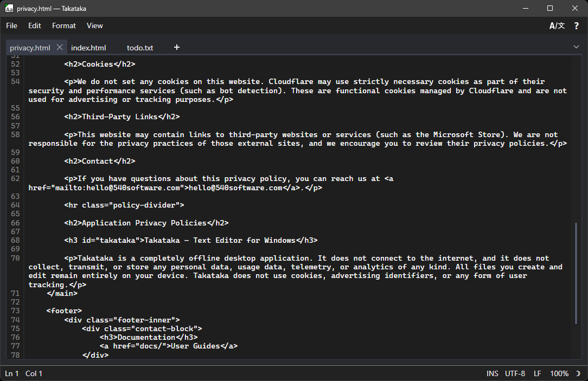This screenshot has height=381, width=588.
Task: Click the closing </main> tag
Action: click(x=62, y=293)
